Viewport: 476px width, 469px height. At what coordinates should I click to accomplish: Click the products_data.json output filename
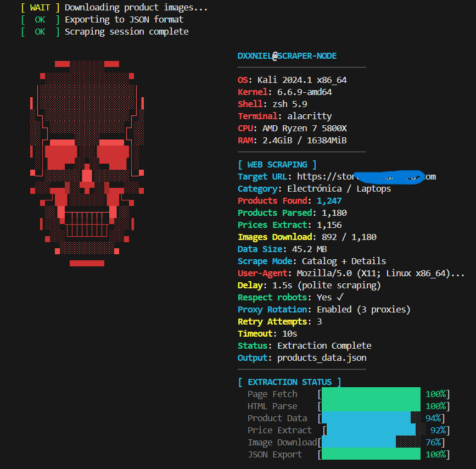[322, 358]
